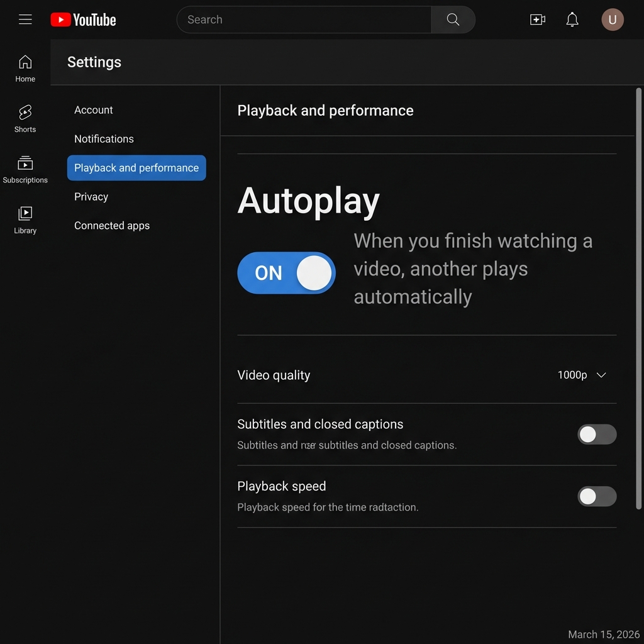Select the Shorts icon in sidebar

25,118
